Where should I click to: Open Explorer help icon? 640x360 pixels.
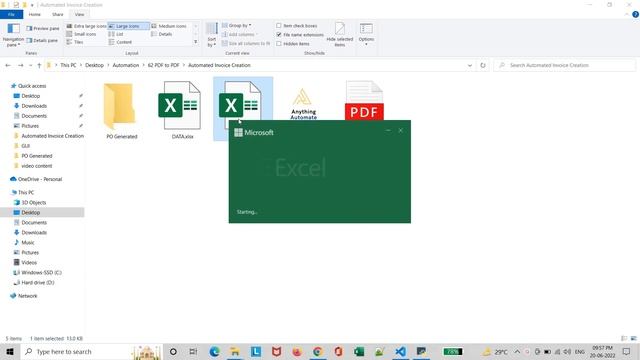pos(635,14)
